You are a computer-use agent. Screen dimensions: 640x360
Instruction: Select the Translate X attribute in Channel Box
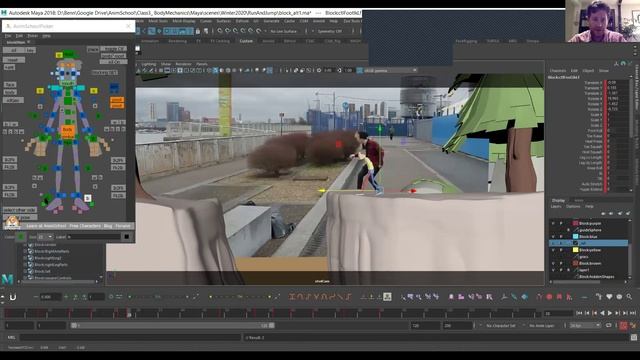coord(593,82)
